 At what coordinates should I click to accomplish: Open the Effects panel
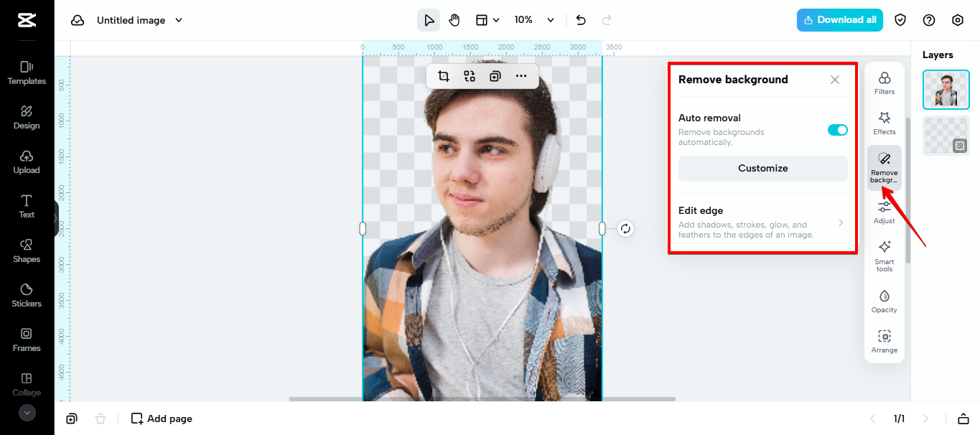coord(884,122)
